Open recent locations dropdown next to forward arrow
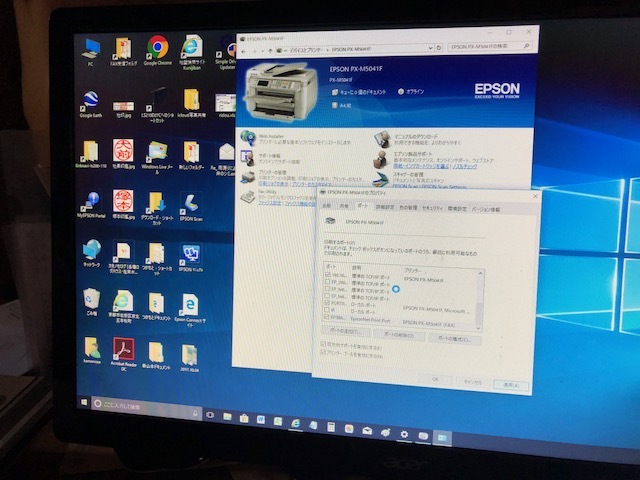The width and height of the screenshot is (640, 480). 262,51
